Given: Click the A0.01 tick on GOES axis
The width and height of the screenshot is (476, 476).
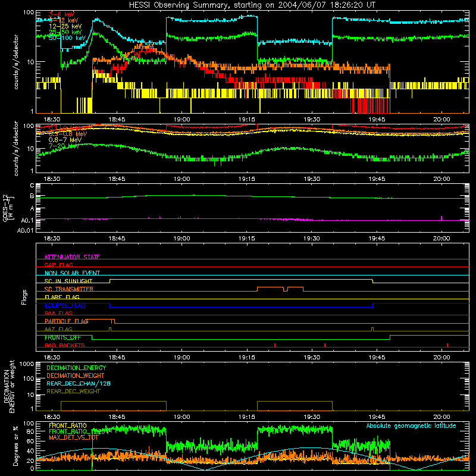Looking at the screenshot, I should tap(25, 230).
